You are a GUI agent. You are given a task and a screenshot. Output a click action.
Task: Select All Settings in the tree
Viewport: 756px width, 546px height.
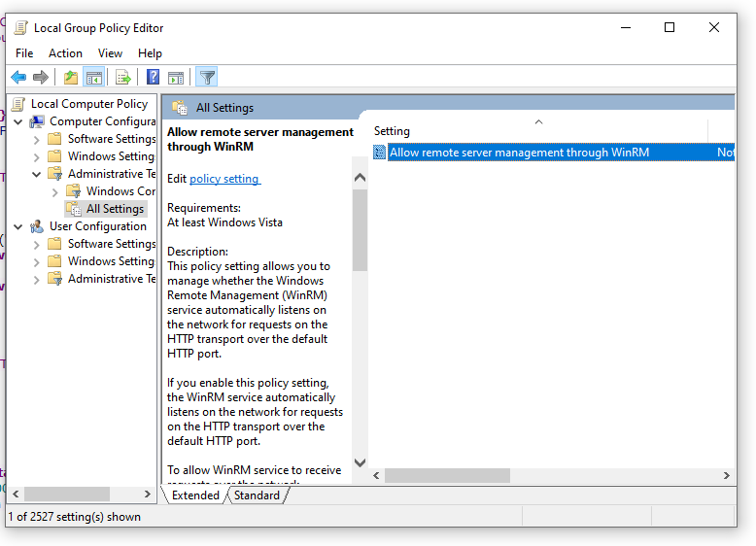click(115, 209)
